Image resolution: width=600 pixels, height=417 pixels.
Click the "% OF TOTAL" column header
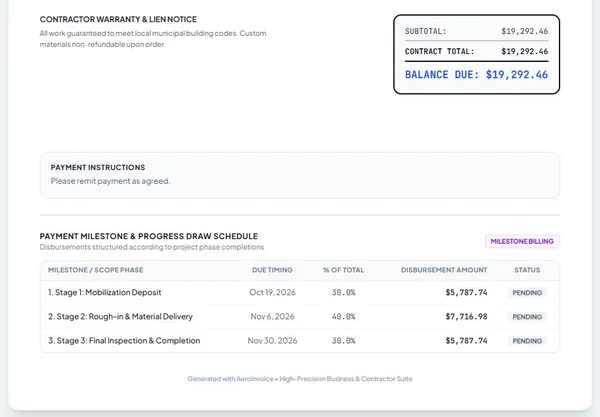click(344, 270)
